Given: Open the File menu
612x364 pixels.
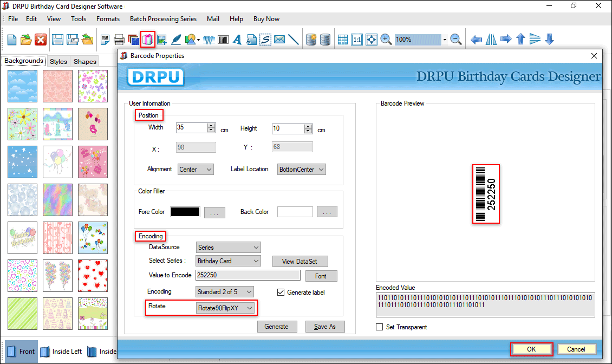Looking at the screenshot, I should [x=13, y=19].
